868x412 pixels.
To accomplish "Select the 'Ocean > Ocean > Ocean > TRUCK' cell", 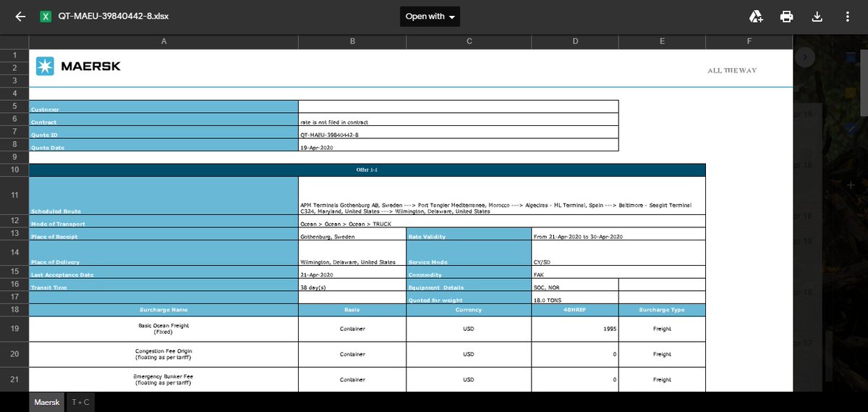I will pos(502,221).
